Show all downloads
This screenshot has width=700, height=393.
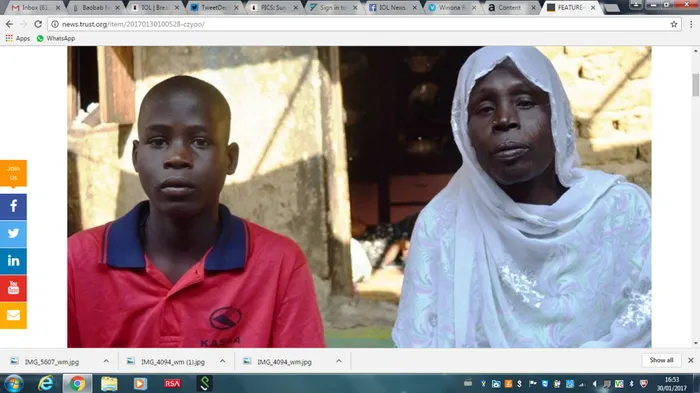pyautogui.click(x=661, y=360)
